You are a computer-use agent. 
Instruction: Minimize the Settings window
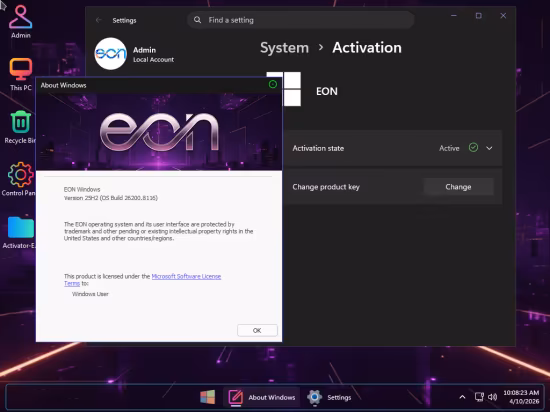(x=454, y=16)
